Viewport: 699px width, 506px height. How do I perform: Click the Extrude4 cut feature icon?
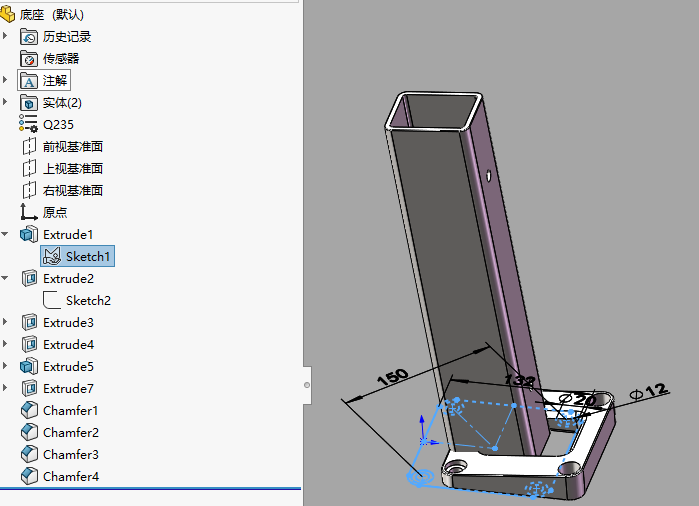click(29, 344)
